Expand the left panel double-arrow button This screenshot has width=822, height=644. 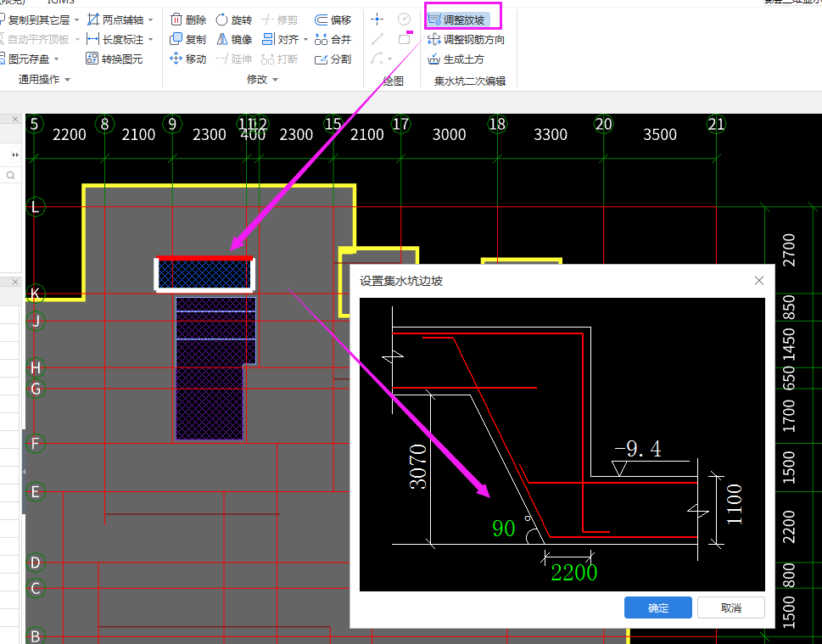point(15,154)
